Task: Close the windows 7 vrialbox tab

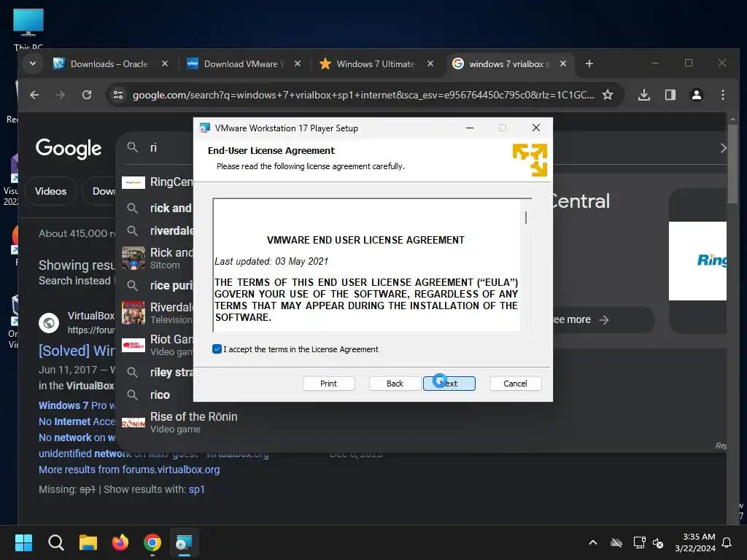Action: pyautogui.click(x=563, y=64)
